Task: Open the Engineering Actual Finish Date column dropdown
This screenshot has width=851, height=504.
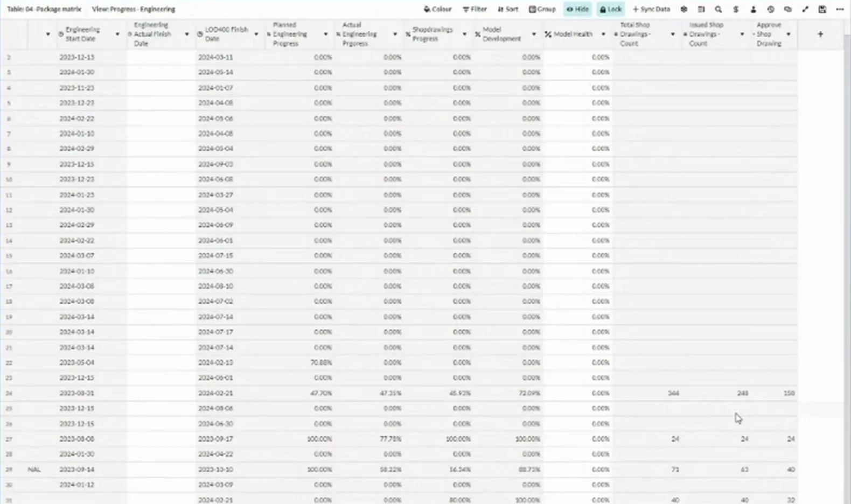Action: click(x=187, y=34)
